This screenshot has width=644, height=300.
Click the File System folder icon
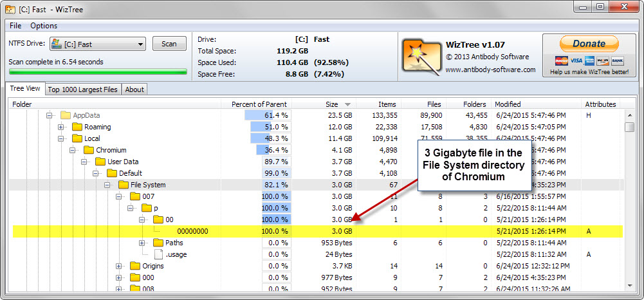tap(124, 185)
